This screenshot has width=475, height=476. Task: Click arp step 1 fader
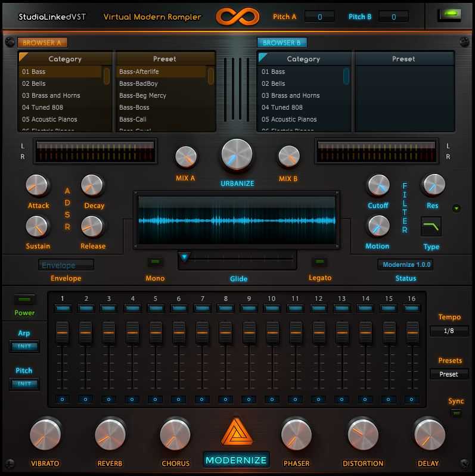62,332
